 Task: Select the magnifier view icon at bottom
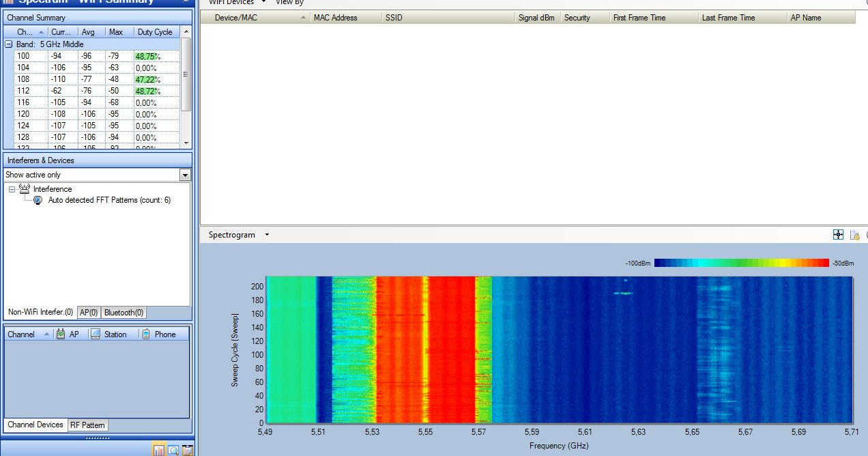point(173,450)
